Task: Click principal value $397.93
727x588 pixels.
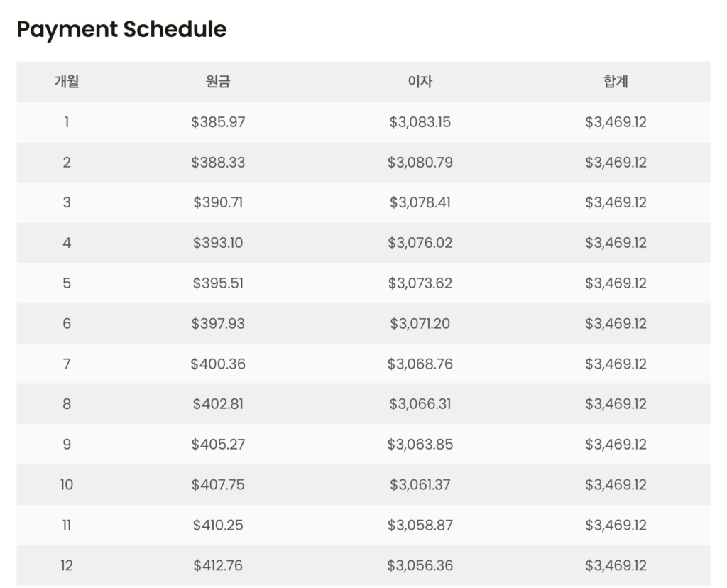Action: pyautogui.click(x=218, y=324)
